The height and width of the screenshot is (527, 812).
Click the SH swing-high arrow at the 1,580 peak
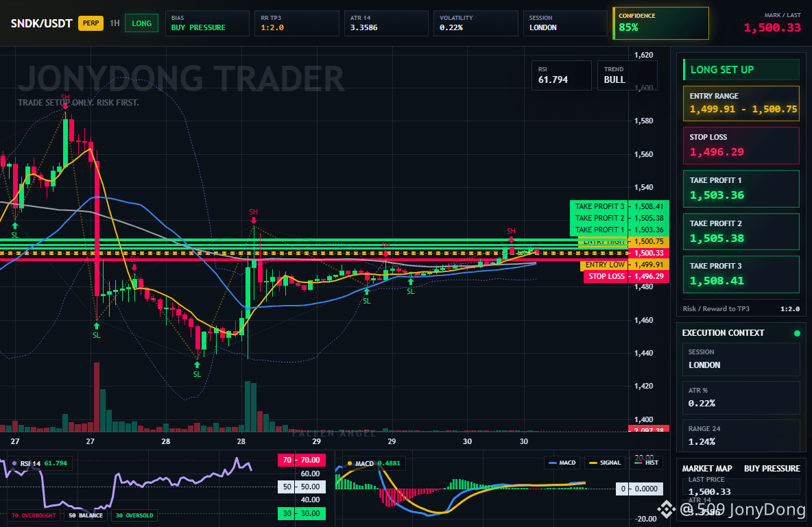tap(65, 106)
